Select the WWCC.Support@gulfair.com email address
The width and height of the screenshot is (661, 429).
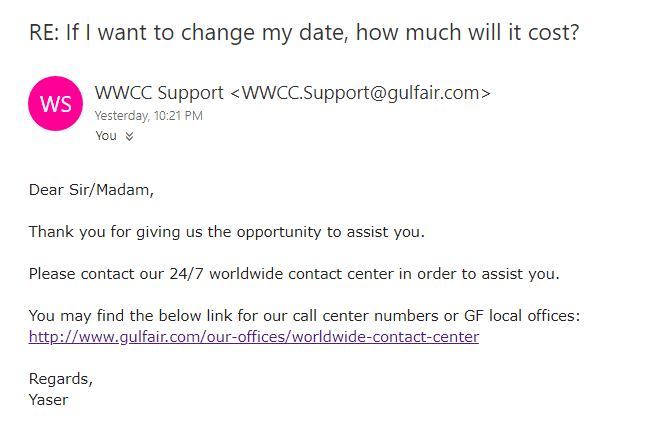pos(362,93)
